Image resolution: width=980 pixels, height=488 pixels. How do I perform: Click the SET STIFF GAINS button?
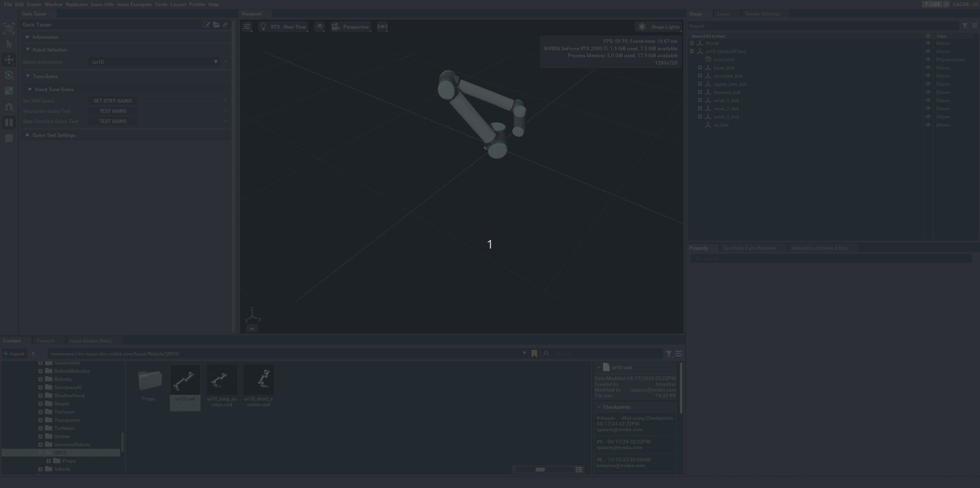pyautogui.click(x=112, y=101)
